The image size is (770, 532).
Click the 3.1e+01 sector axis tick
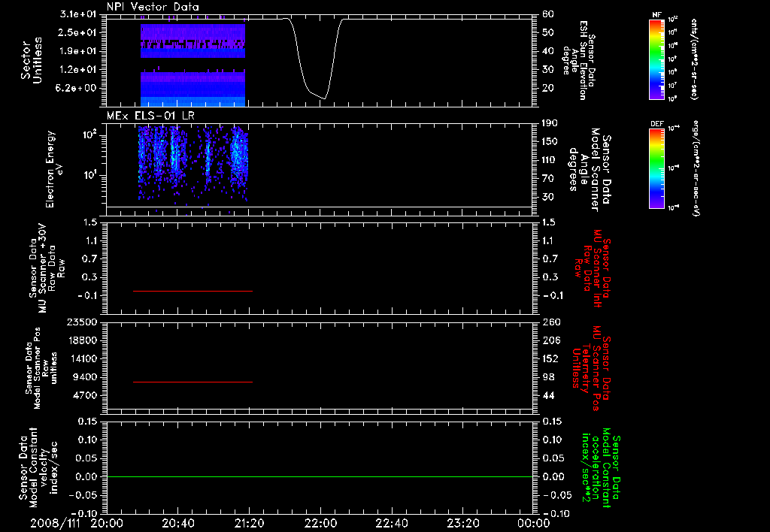pos(78,14)
